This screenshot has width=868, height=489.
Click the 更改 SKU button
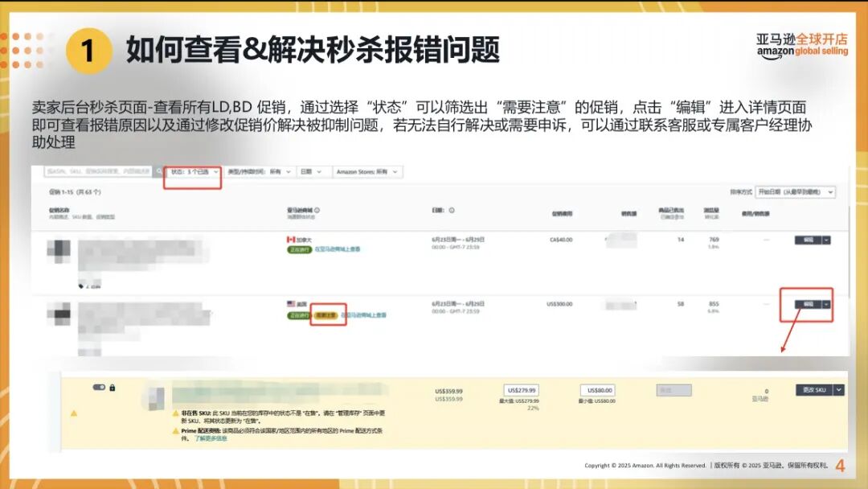813,389
